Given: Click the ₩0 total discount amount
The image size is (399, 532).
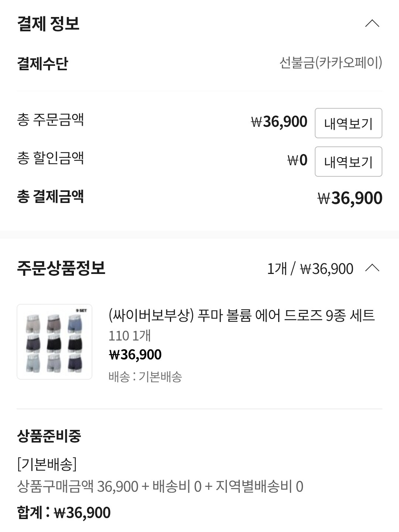Looking at the screenshot, I should pyautogui.click(x=297, y=160).
